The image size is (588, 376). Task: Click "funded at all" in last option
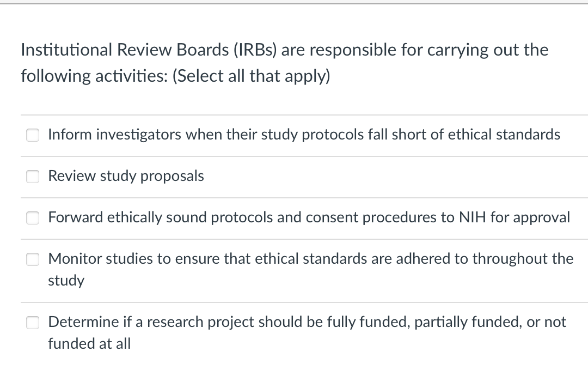pyautogui.click(x=89, y=344)
